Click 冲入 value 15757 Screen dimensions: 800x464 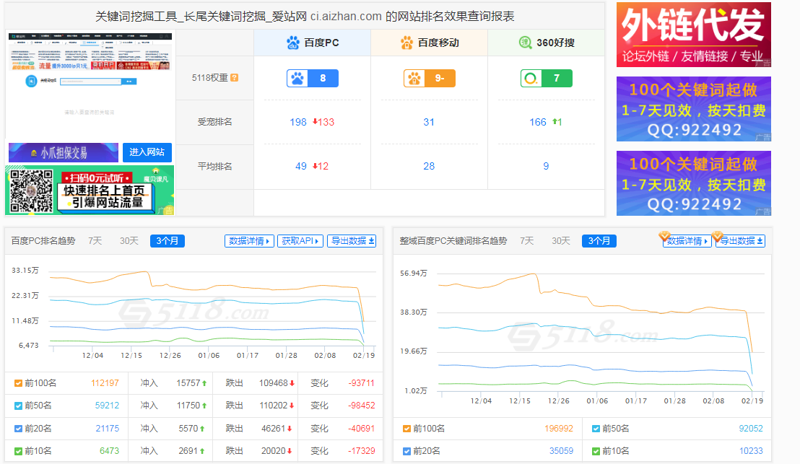coord(188,383)
